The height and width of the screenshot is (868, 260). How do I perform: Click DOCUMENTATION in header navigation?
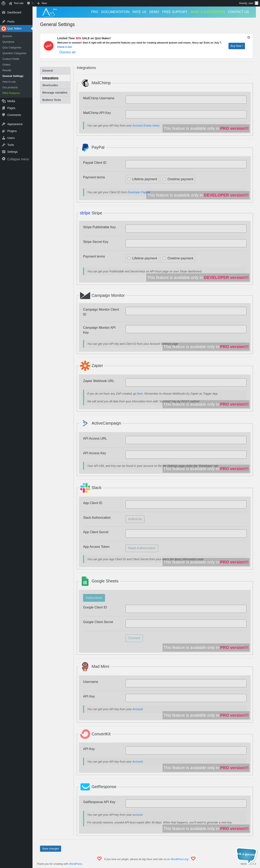[115, 12]
